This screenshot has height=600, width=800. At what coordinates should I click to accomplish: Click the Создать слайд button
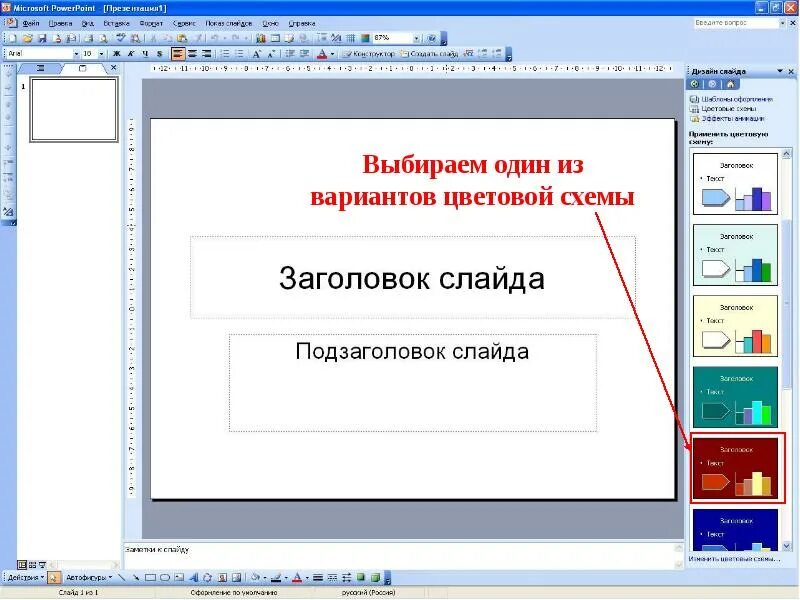coord(429,54)
